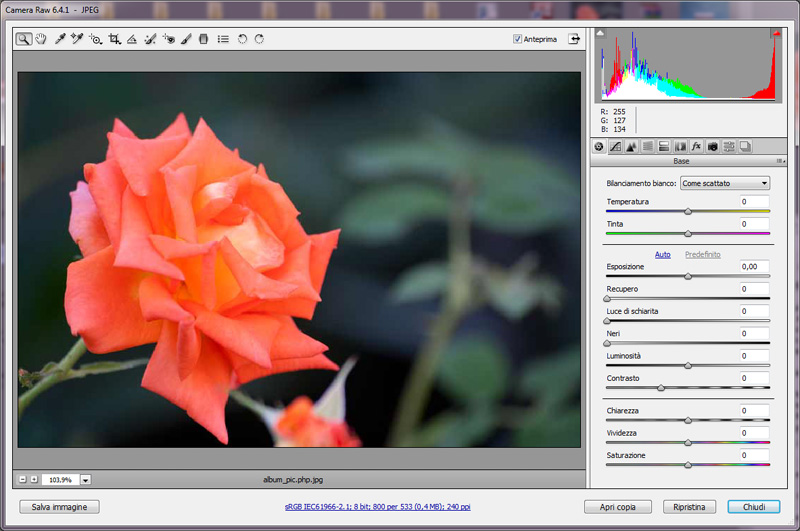Open the zoom level dropdown arrow
Screen dimensions: 800x531
click(86, 479)
